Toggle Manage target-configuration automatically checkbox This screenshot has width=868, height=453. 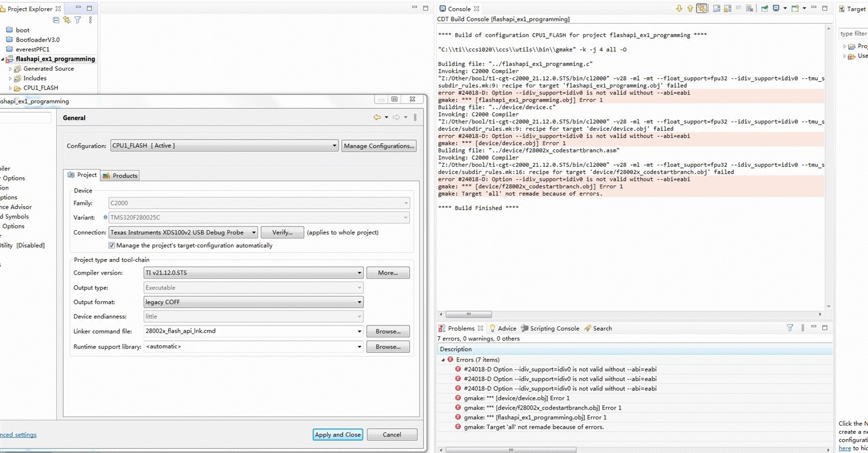[x=112, y=246]
